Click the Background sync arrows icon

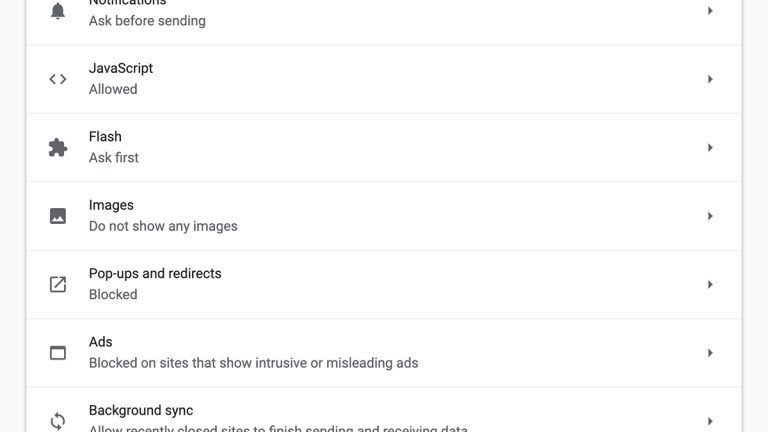point(58,420)
